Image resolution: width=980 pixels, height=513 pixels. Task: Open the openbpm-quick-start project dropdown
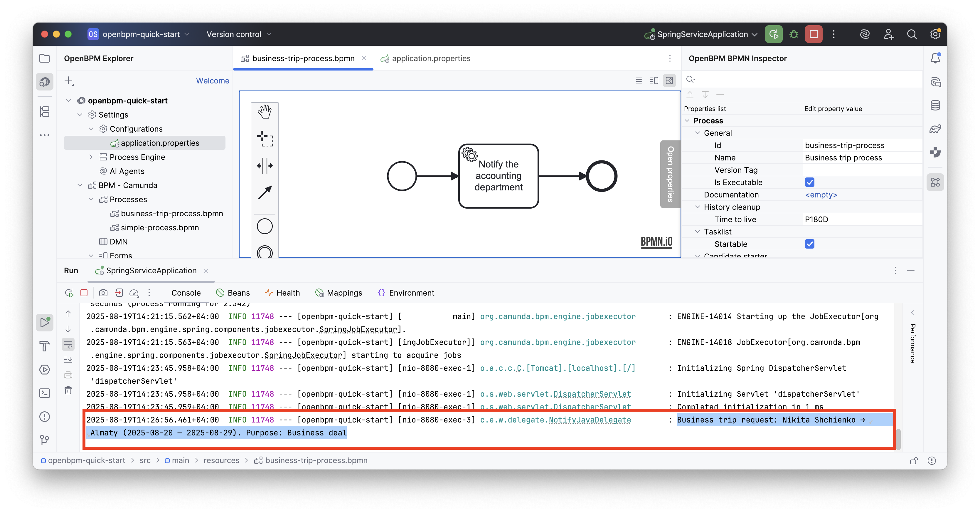(139, 34)
